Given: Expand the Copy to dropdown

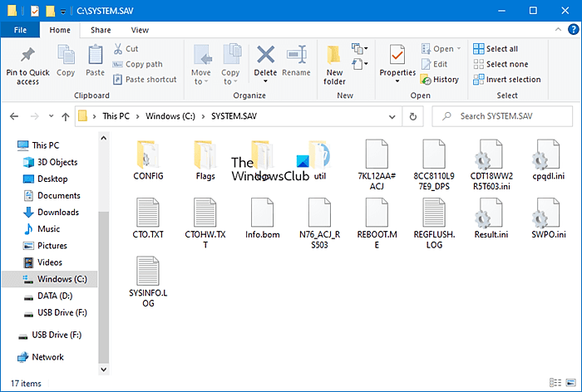Looking at the screenshot, I should point(231,82).
